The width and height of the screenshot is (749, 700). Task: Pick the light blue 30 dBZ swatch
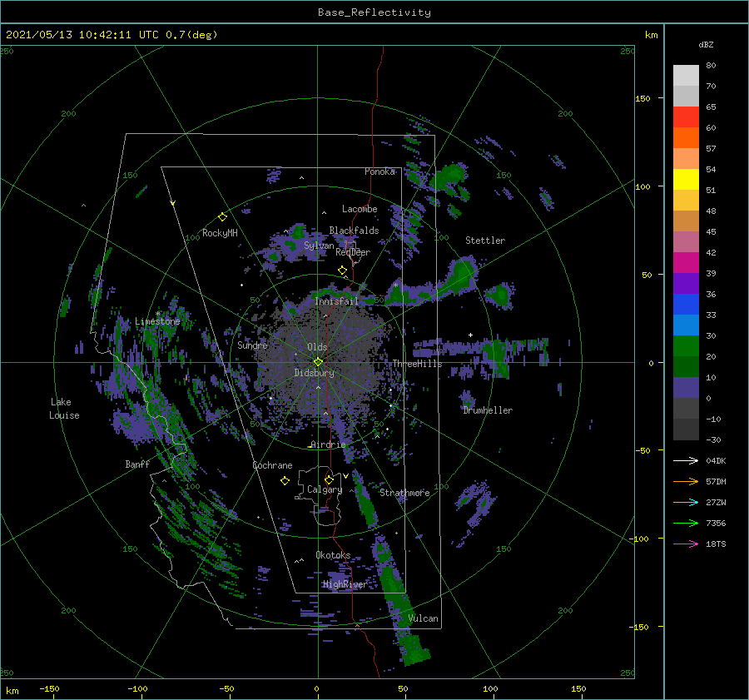click(686, 325)
